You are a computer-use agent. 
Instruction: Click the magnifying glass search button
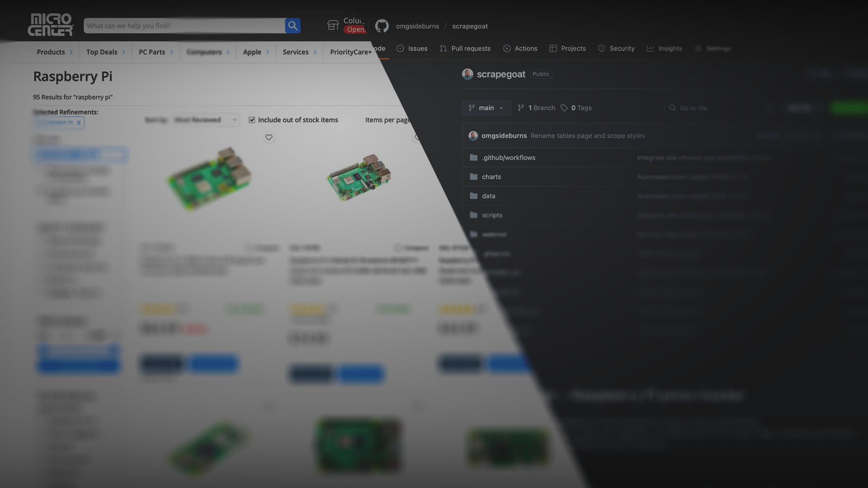click(292, 26)
